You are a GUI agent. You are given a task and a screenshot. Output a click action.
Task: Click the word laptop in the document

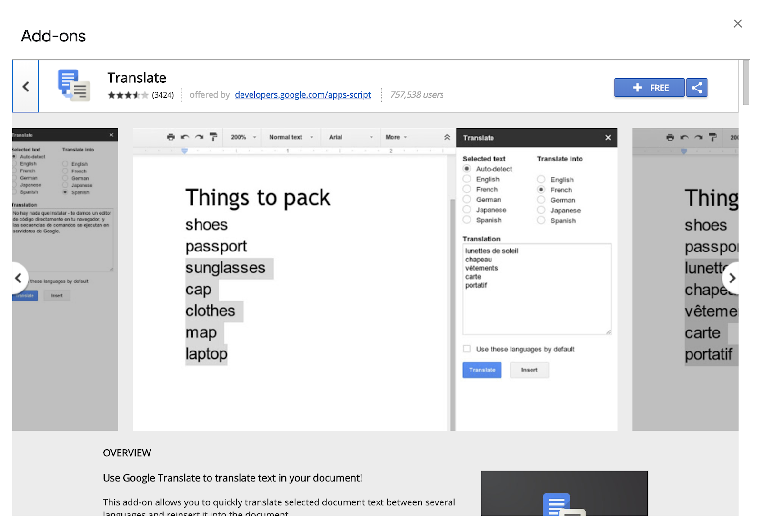[206, 354]
